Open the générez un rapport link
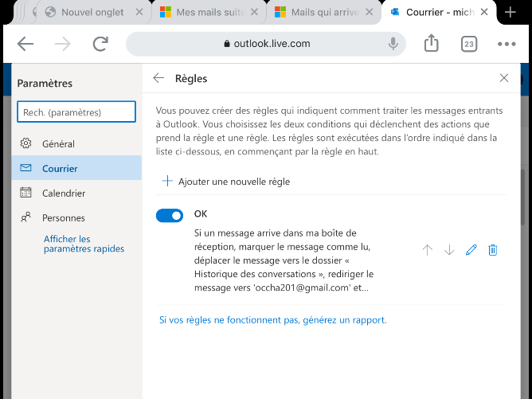The height and width of the screenshot is (399, 532). pos(345,320)
